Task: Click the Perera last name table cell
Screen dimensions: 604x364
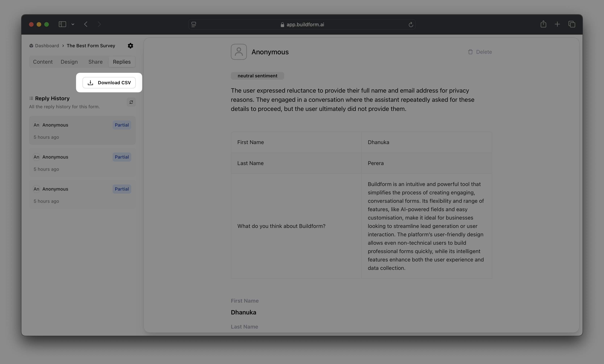Action: click(x=427, y=163)
